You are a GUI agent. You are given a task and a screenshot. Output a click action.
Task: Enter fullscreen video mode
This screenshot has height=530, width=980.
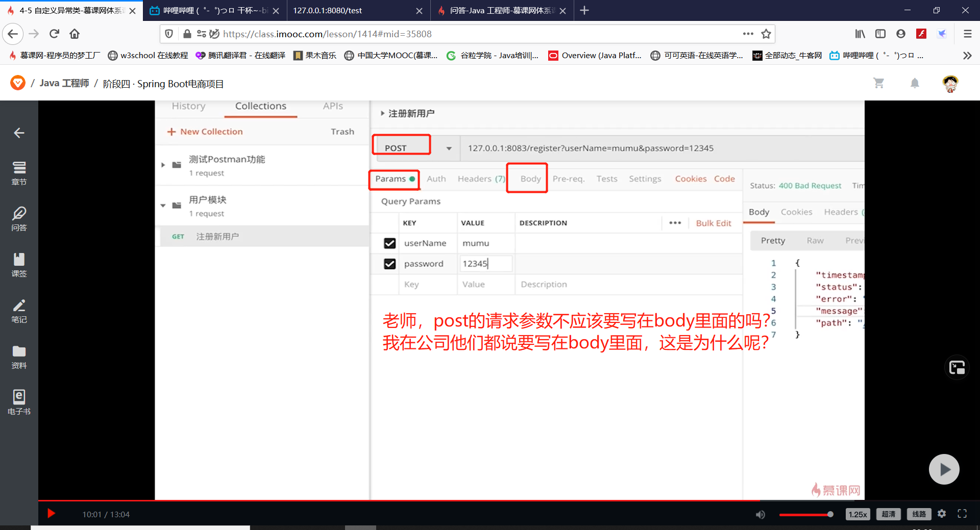962,514
